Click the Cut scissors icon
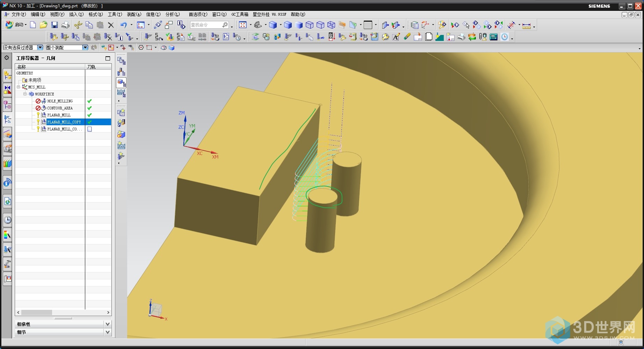Screen dimensions: 644x349 [x=78, y=25]
